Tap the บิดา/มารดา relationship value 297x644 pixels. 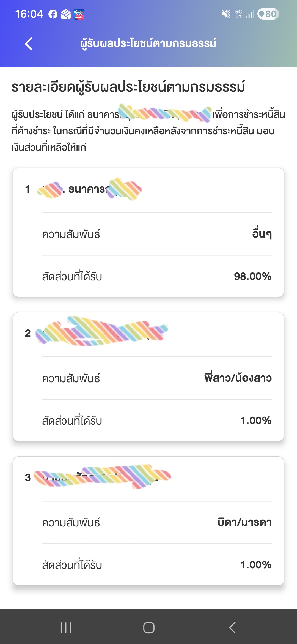click(244, 522)
